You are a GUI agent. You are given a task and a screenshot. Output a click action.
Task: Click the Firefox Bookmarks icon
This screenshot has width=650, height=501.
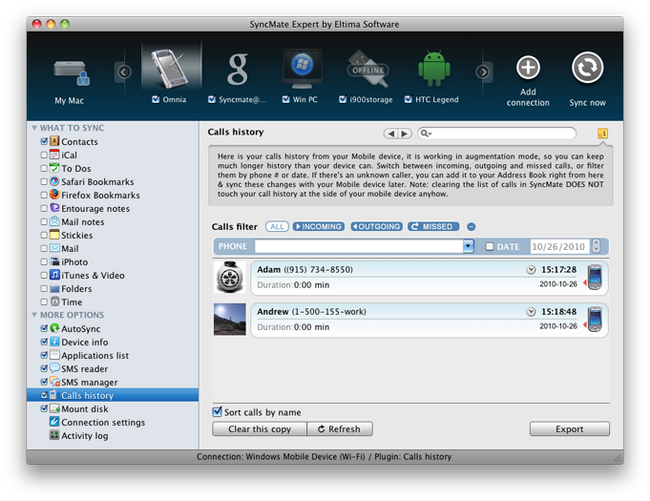coord(54,194)
